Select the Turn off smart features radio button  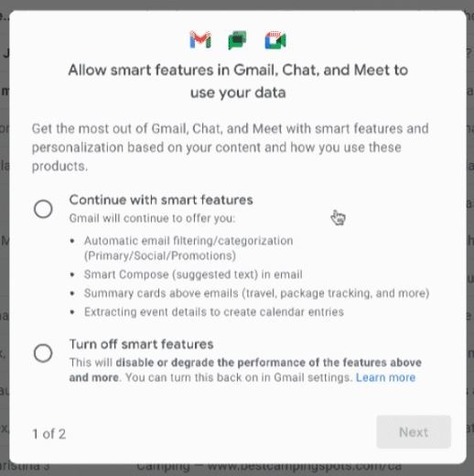pos(43,353)
